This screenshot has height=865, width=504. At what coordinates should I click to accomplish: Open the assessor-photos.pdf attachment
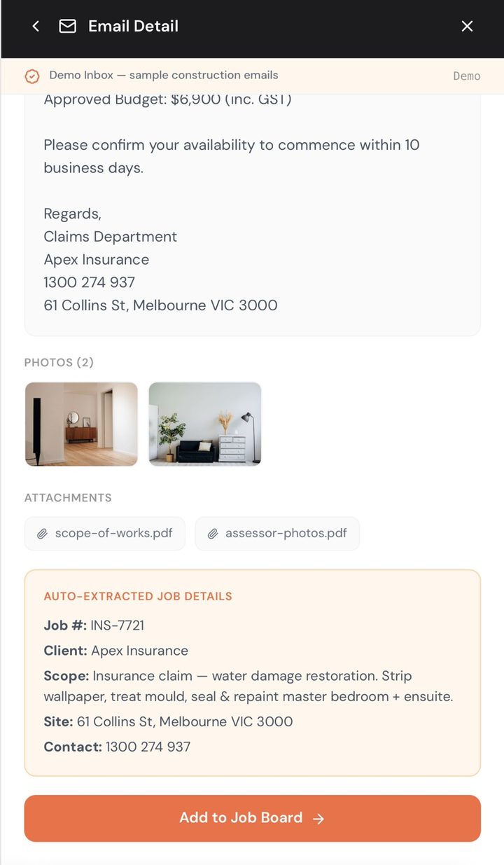point(277,534)
